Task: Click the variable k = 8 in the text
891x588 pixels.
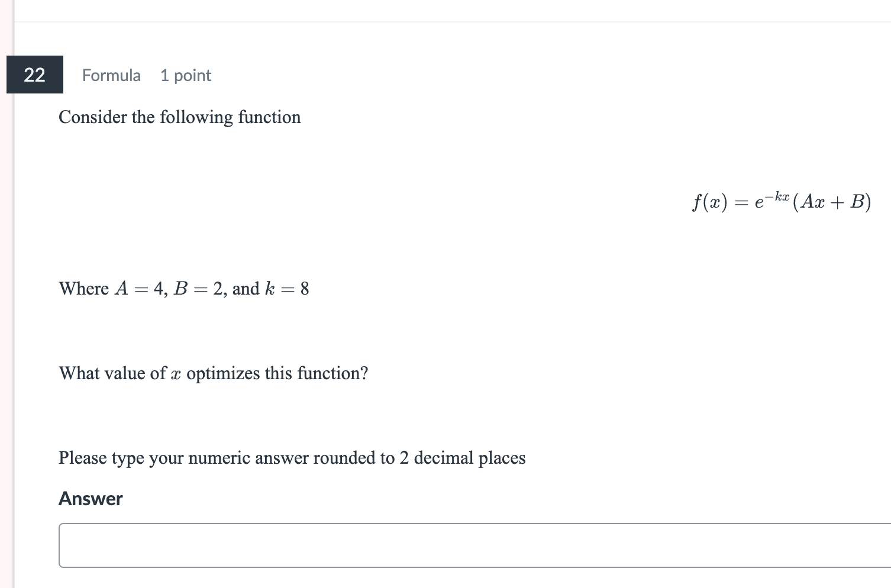Action: (287, 289)
